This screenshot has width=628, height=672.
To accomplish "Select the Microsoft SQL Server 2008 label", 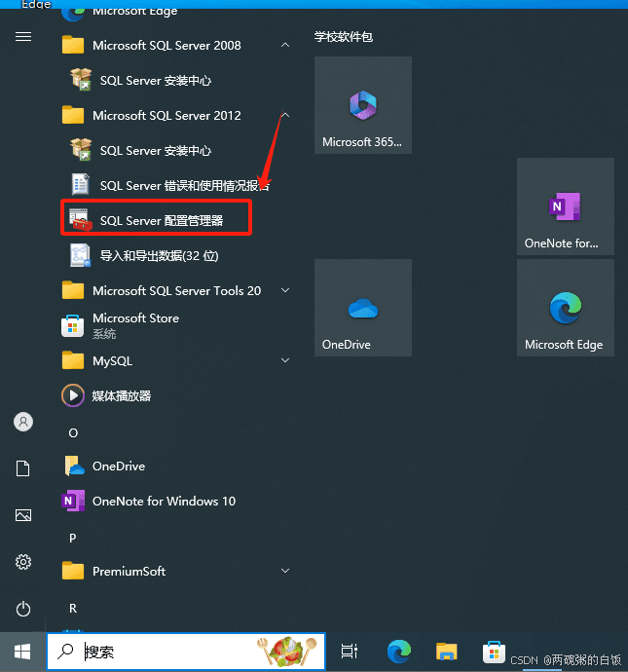I will [166, 46].
